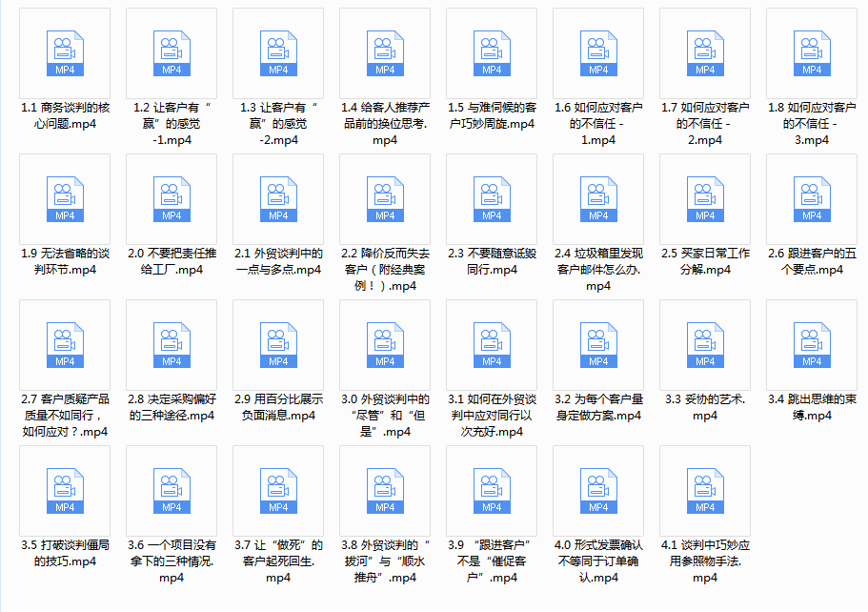The image size is (868, 612).
Task: Select the 3.1 如何在外贸谈判中应对同行以次充好 thumbnail
Action: [492, 346]
